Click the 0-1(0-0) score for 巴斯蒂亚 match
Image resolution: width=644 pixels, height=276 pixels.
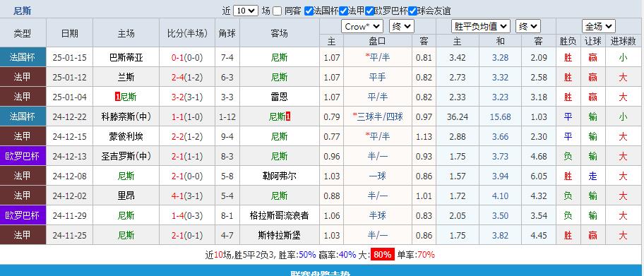[187, 58]
